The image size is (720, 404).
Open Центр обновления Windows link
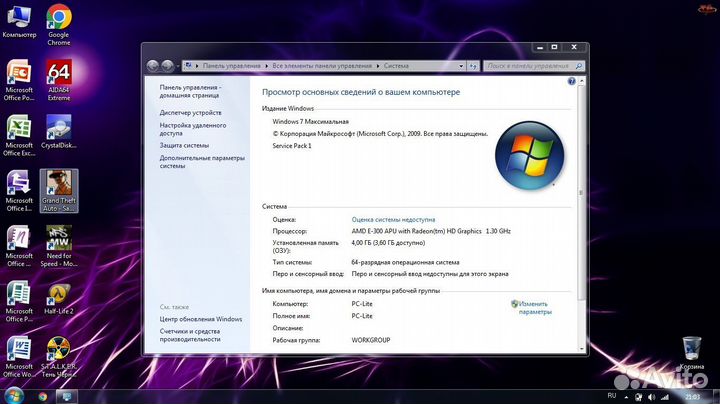pos(201,319)
